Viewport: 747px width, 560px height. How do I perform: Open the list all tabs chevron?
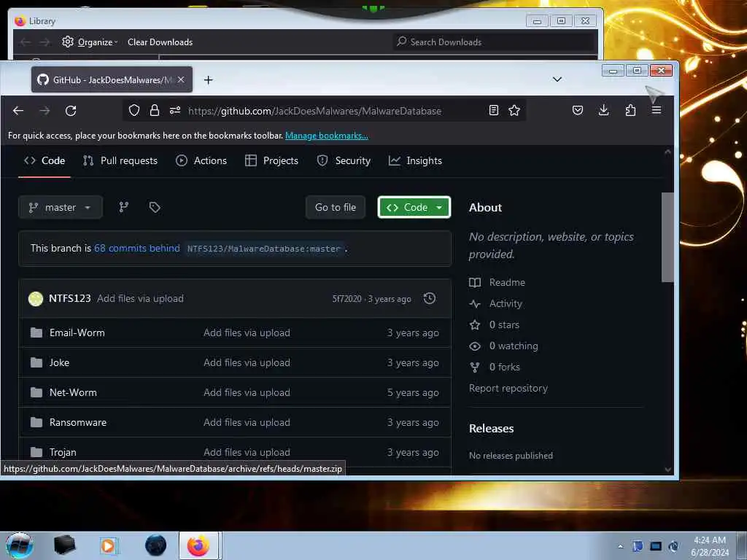[557, 79]
